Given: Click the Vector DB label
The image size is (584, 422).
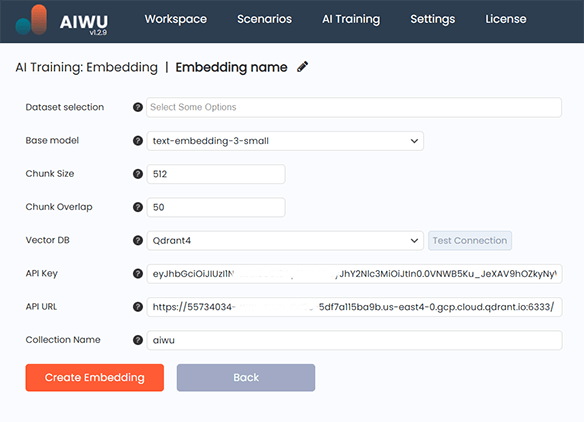Looking at the screenshot, I should [48, 240].
